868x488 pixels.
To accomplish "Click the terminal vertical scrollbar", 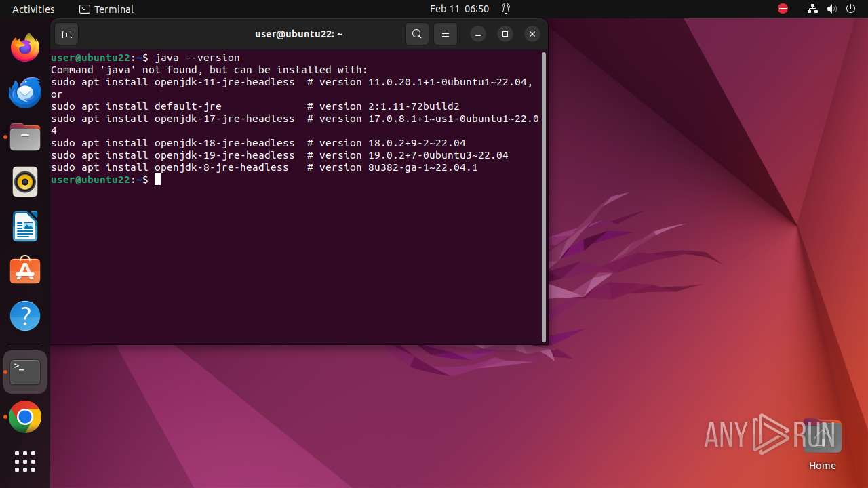I will tap(544, 197).
